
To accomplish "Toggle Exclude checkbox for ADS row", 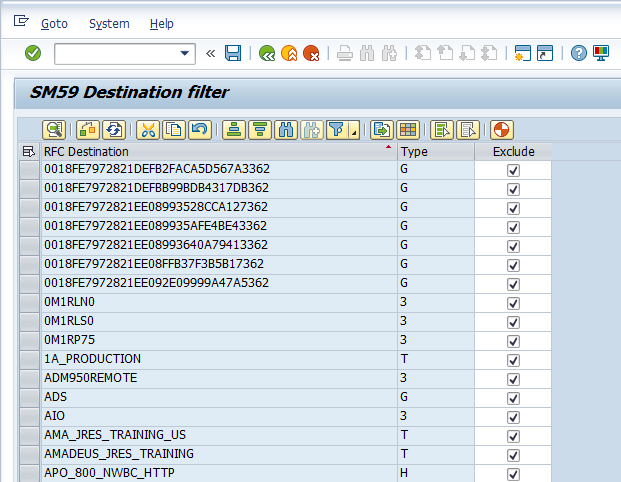I will (x=513, y=398).
